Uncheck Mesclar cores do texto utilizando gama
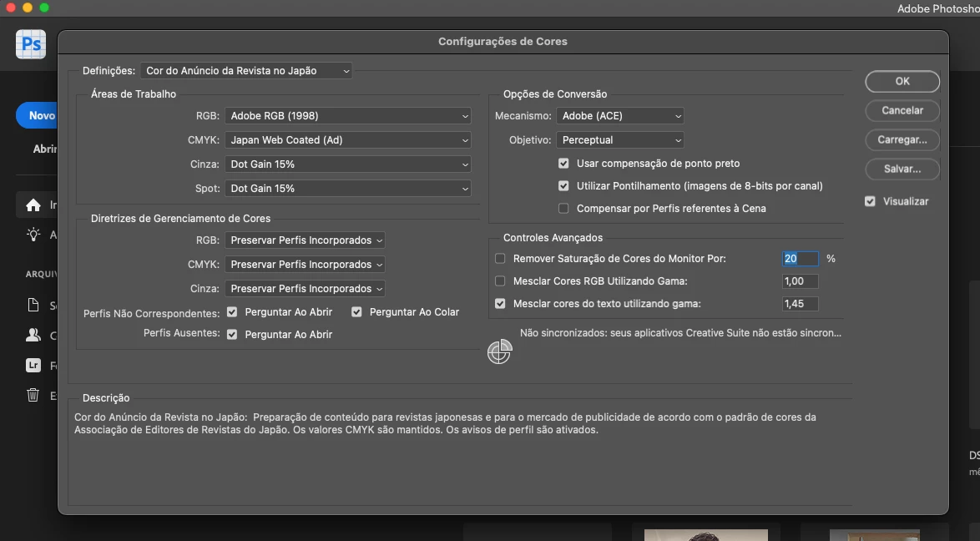Image resolution: width=980 pixels, height=541 pixels. [x=500, y=303]
